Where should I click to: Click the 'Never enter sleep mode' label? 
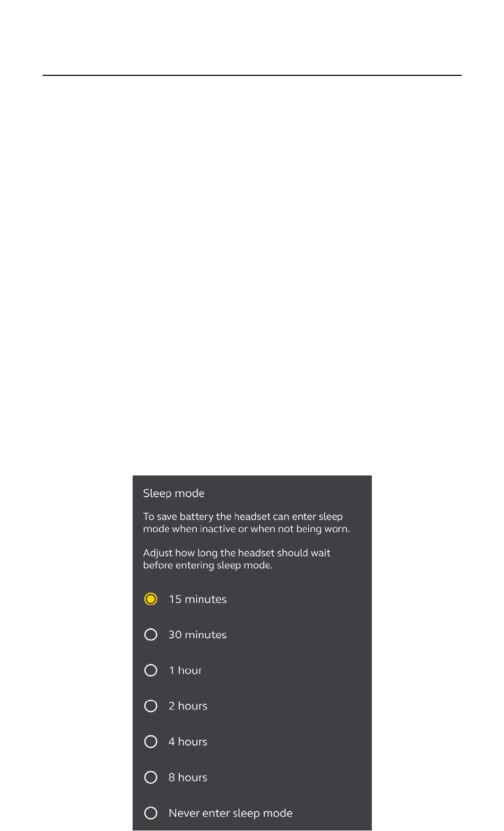(x=230, y=813)
